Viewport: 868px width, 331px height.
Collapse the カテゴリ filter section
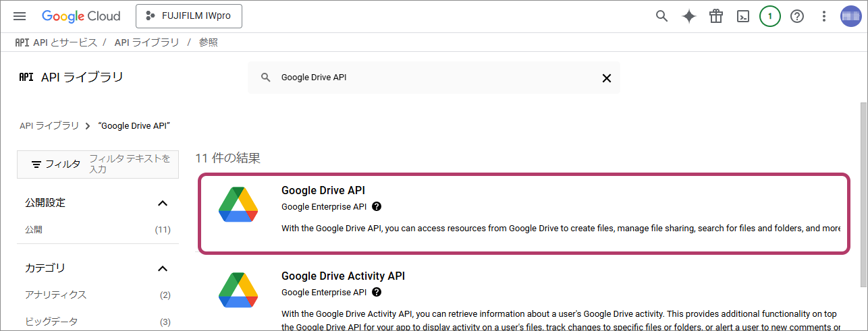pyautogui.click(x=162, y=268)
